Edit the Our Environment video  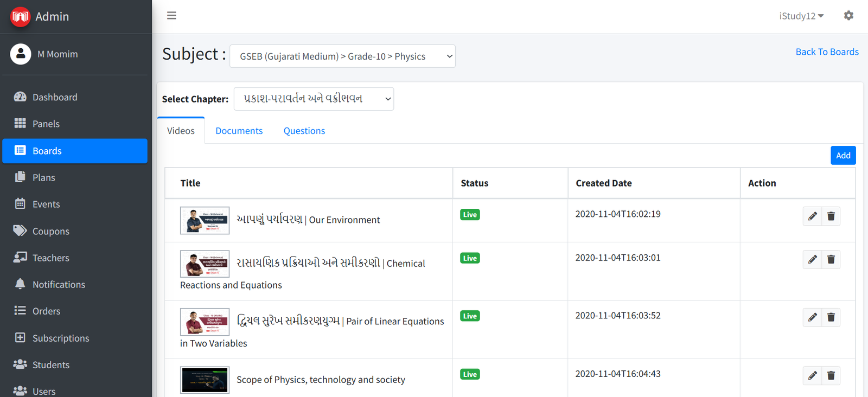812,216
